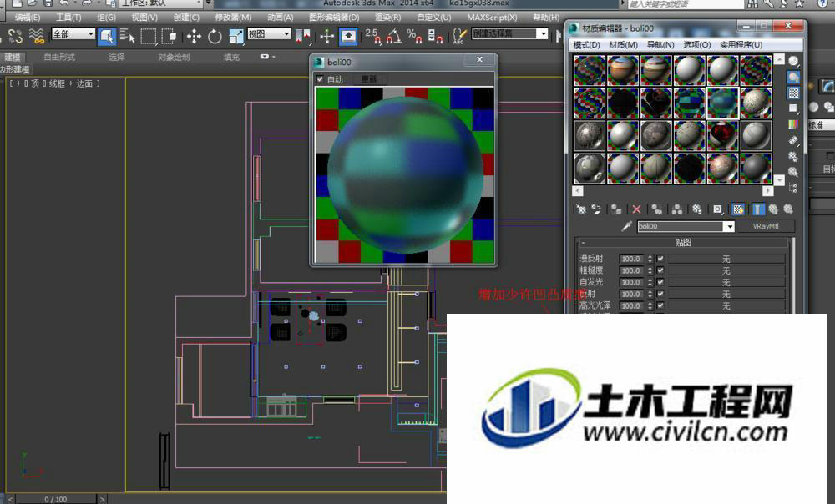This screenshot has height=504, width=835.
Task: Activate Select and Move tool
Action: [x=194, y=36]
